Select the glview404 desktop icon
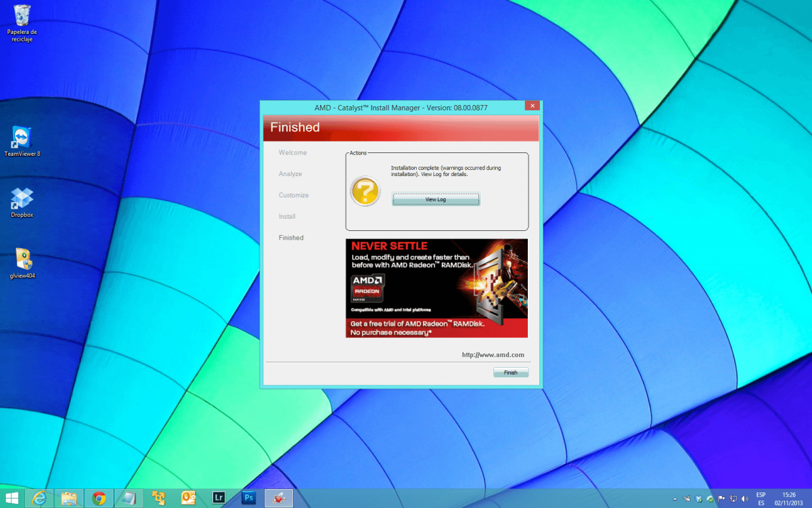Image resolution: width=812 pixels, height=508 pixels. 22,264
